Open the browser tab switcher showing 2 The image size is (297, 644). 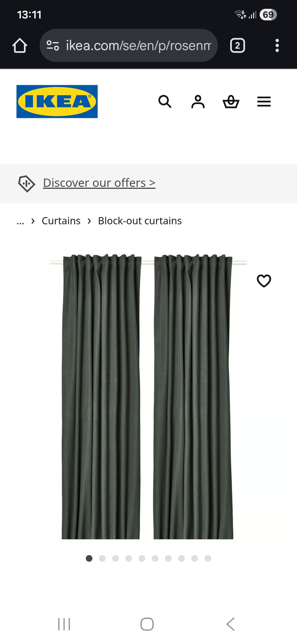pos(238,46)
